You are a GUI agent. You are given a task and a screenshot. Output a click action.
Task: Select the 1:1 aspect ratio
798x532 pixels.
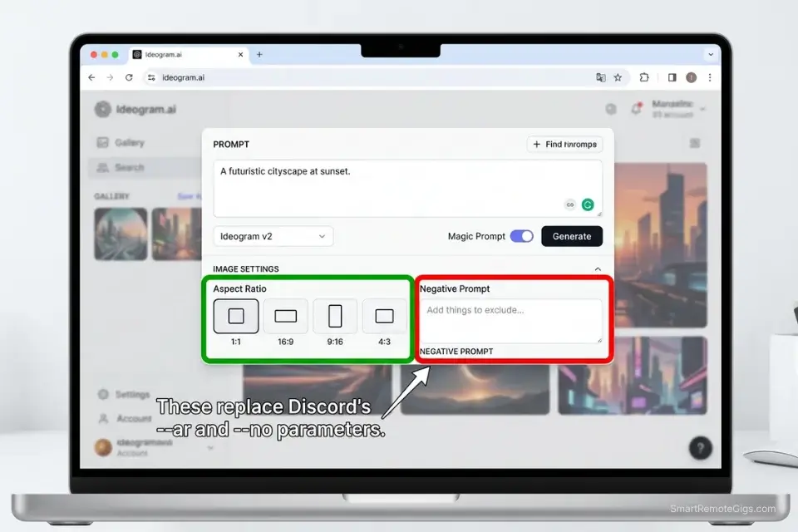click(x=236, y=316)
